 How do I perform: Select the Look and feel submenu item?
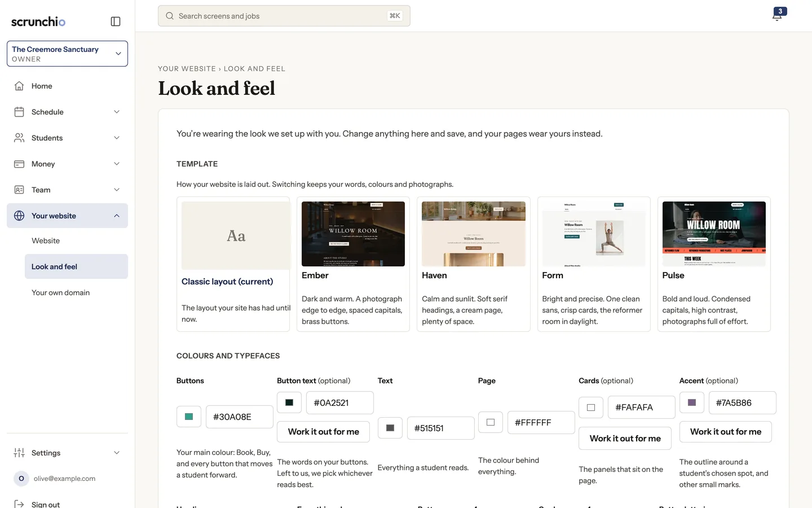point(76,266)
